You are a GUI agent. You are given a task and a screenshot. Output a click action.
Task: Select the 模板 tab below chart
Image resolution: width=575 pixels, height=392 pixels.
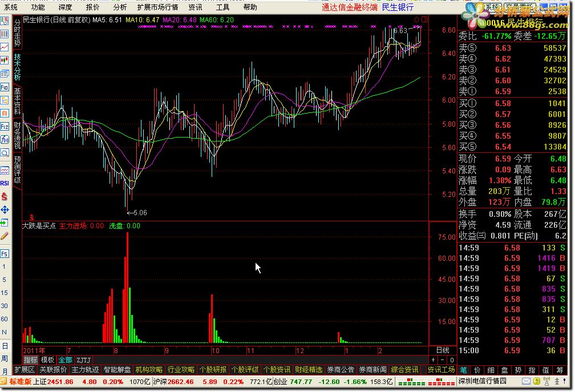coord(48,361)
